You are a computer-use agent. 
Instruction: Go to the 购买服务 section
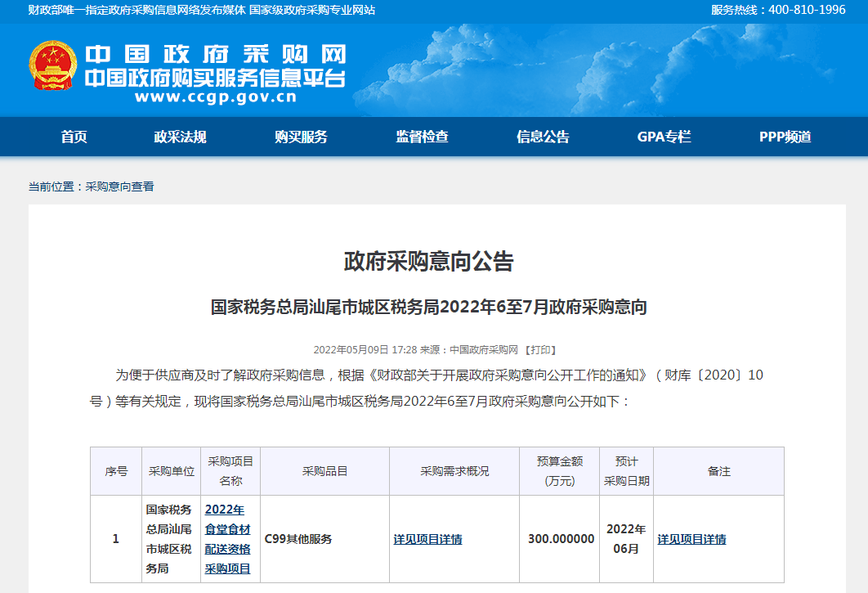point(301,137)
